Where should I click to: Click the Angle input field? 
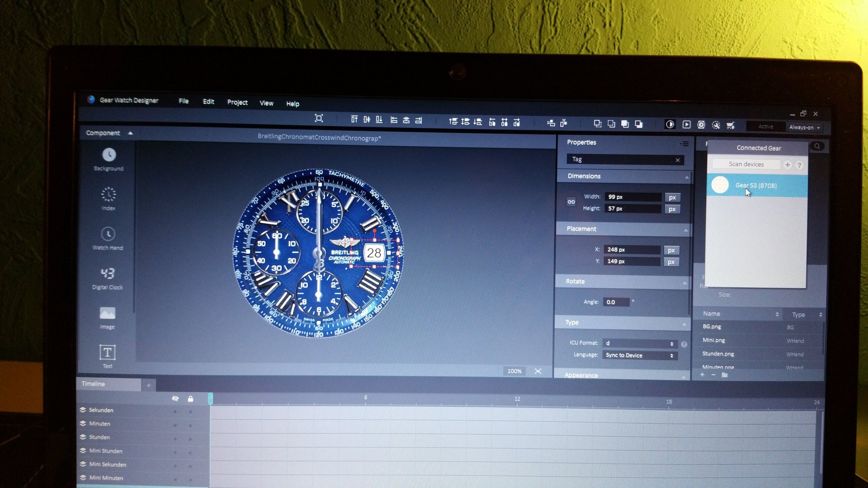click(616, 302)
